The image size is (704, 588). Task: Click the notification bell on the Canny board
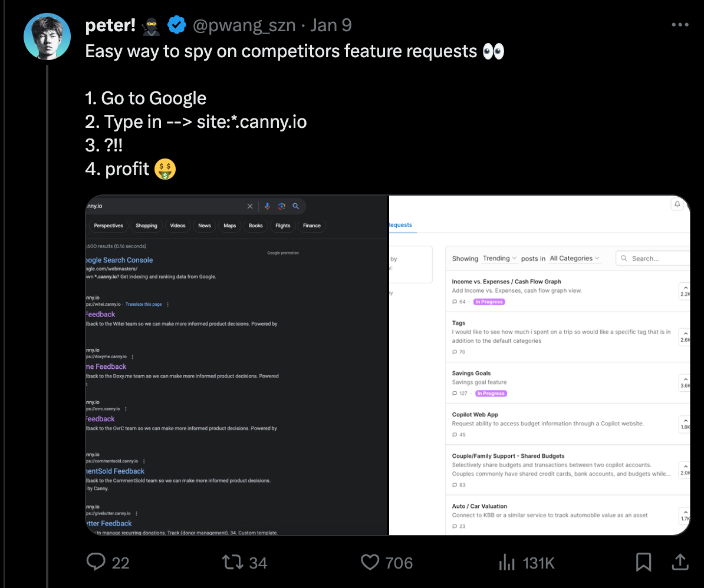(x=677, y=203)
